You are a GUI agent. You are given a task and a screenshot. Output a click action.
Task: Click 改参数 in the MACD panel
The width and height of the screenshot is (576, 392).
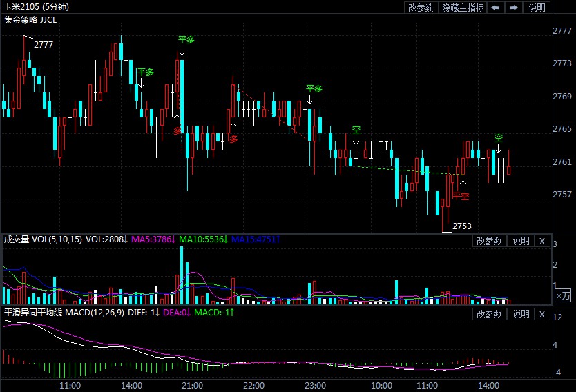[489, 314]
